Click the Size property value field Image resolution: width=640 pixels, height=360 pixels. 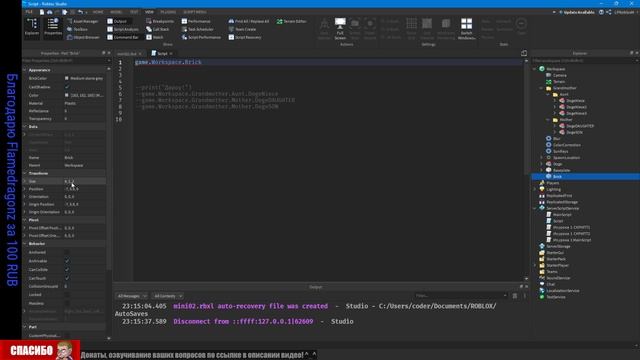coord(84,181)
